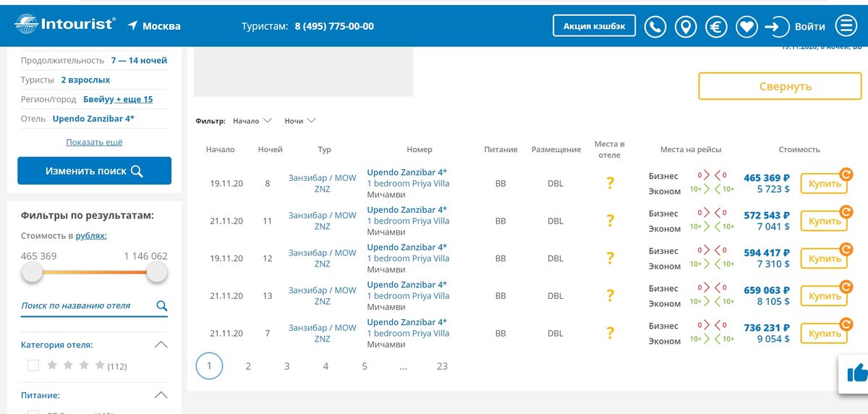Viewport: 868px width, 414px height.
Task: Click Купить for the 659 063 ₽ tour
Action: 824,297
